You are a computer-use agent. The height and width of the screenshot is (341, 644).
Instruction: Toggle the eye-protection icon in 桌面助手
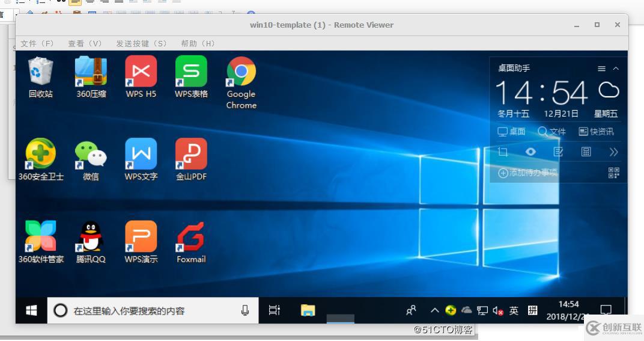tap(530, 152)
